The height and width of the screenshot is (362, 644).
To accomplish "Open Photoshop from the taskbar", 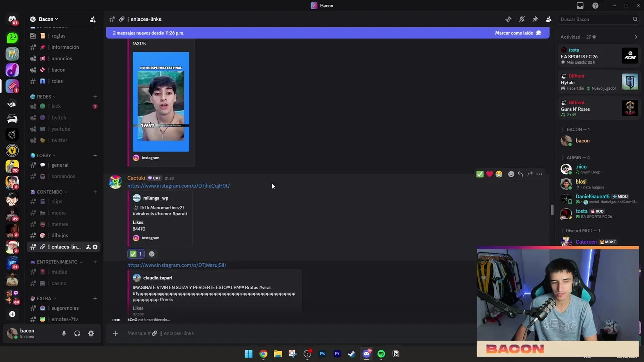I will tap(323, 354).
